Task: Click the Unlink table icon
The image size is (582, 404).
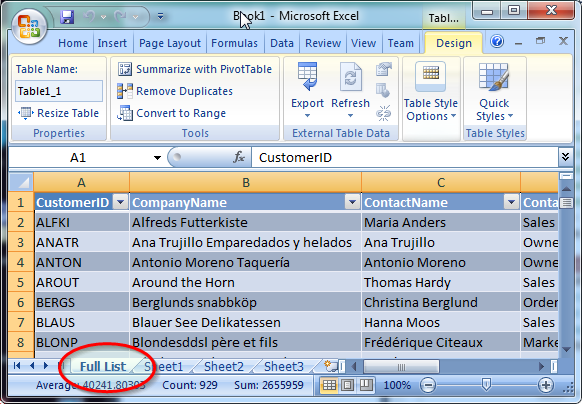Action: coord(383,113)
